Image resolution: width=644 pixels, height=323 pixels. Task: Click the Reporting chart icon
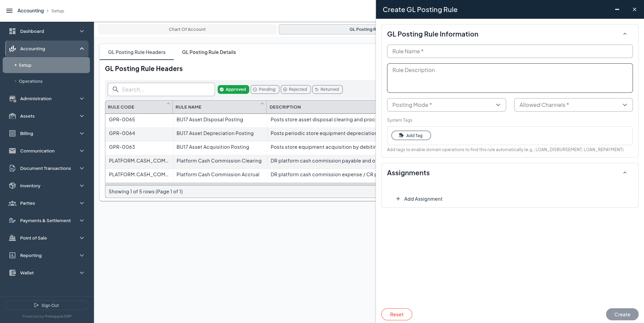(x=12, y=255)
